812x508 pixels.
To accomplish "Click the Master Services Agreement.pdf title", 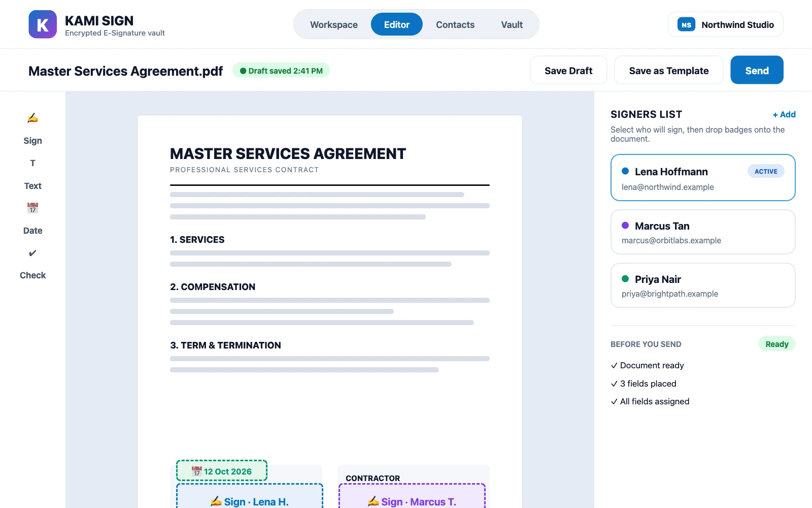I will click(x=125, y=71).
